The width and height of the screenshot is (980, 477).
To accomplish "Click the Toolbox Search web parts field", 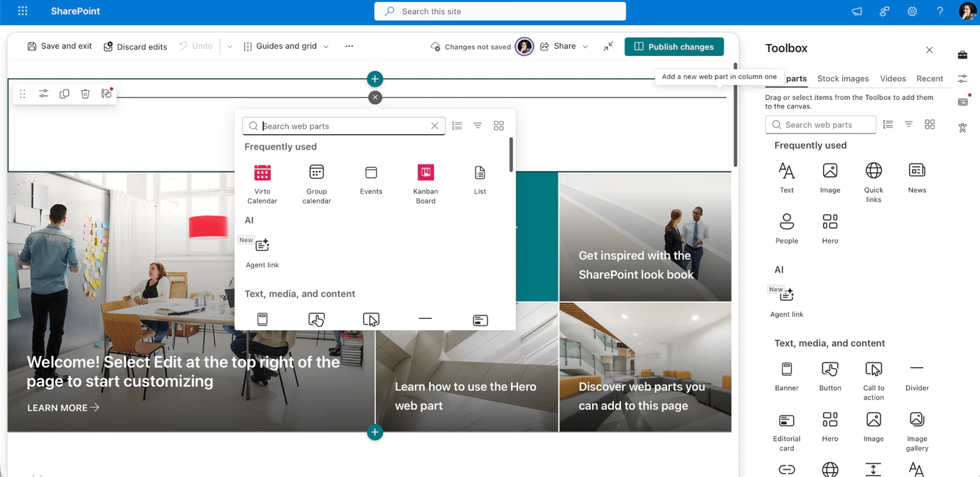I will point(820,124).
